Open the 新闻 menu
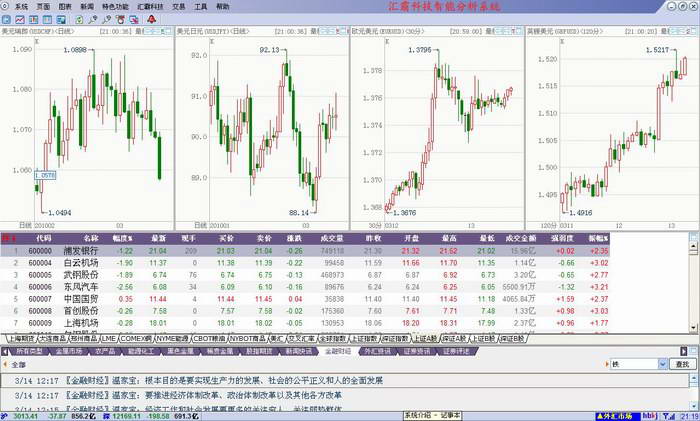The height and width of the screenshot is (421, 700). pos(87,7)
